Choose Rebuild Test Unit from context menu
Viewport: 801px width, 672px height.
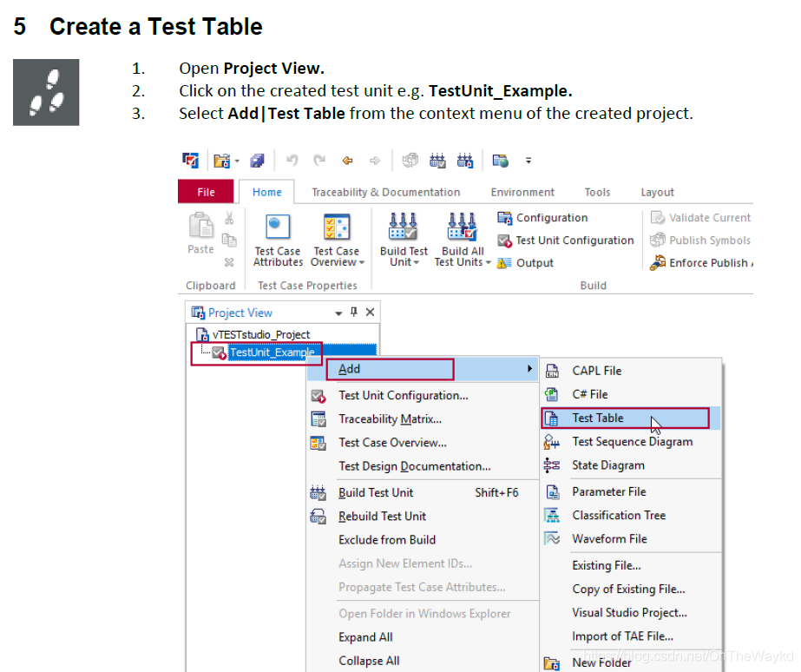pyautogui.click(x=382, y=516)
